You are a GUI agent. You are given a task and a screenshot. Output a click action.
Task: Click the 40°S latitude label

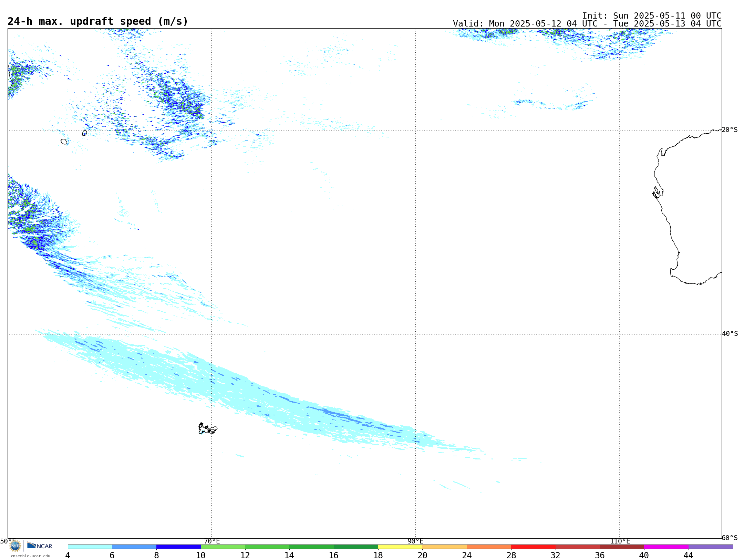(x=730, y=334)
